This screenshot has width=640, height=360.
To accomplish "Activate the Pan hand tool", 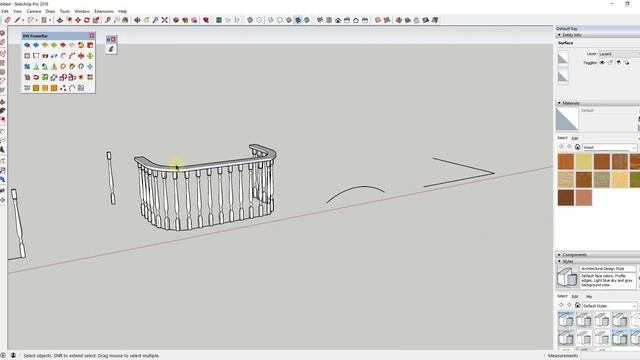I will (x=146, y=20).
